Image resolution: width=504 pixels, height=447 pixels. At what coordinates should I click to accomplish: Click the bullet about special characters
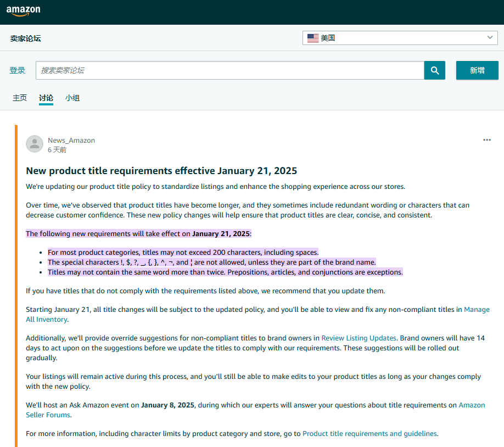(212, 262)
